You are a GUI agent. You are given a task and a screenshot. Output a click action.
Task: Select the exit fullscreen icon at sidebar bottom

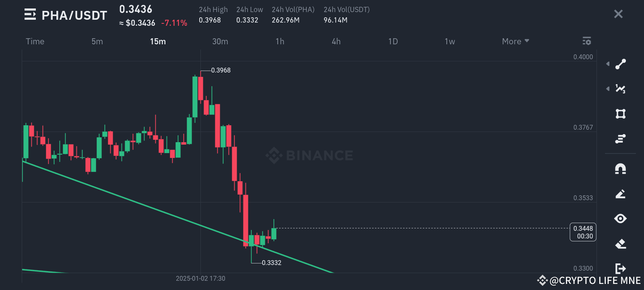click(x=621, y=268)
